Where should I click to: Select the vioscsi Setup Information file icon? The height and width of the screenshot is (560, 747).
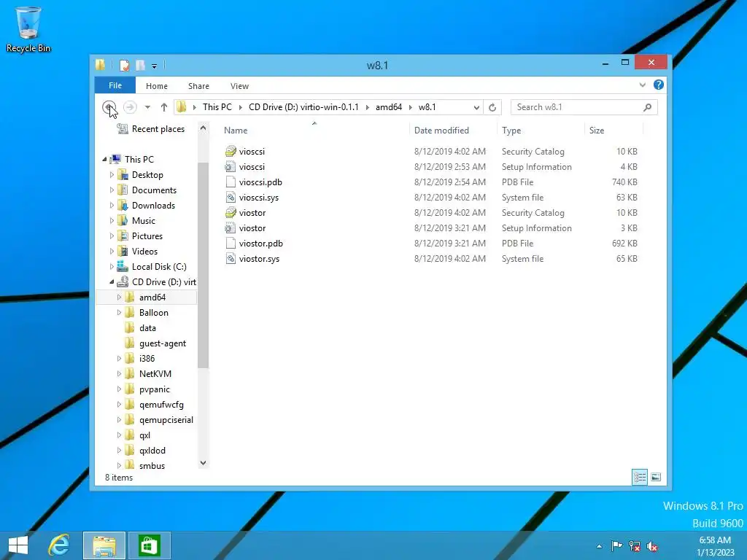tap(231, 167)
